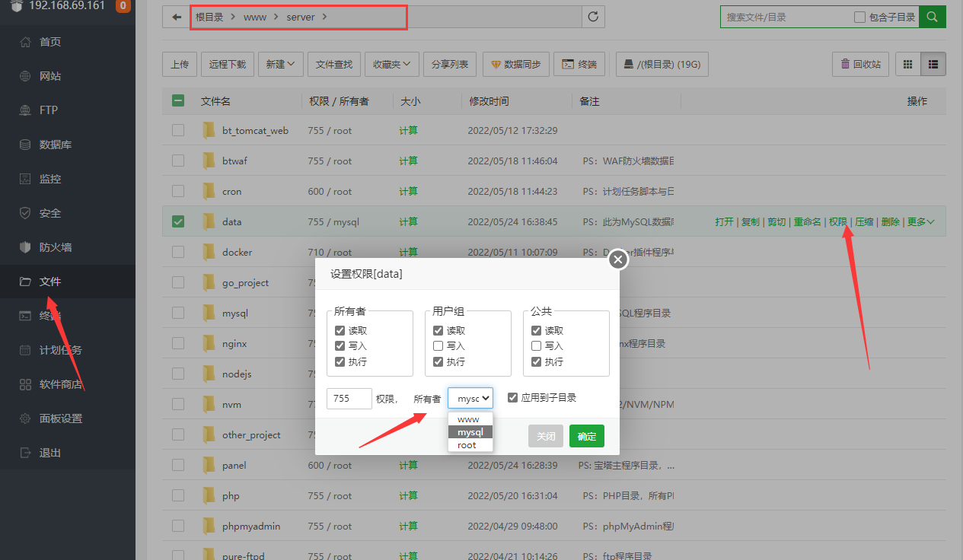963x560 pixels.
Task: Select root in owner dropdown list
Action: point(467,445)
